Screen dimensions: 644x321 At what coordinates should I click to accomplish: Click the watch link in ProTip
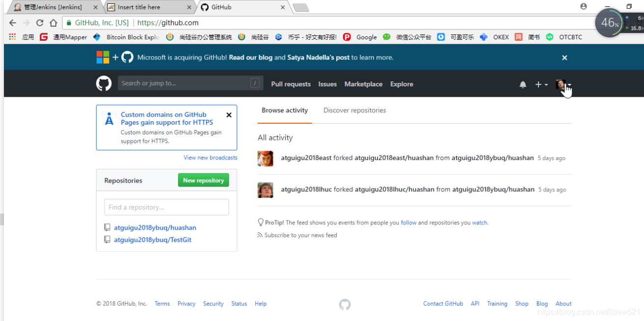tap(480, 222)
